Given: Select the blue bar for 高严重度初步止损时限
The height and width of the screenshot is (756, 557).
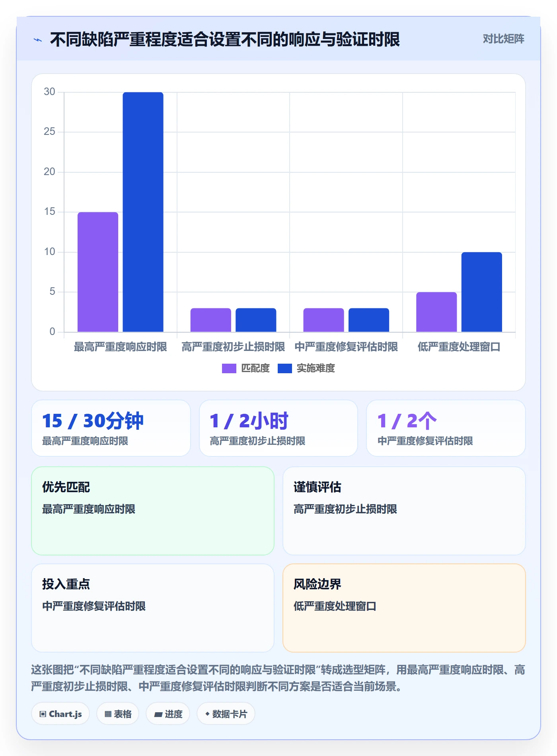Looking at the screenshot, I should pyautogui.click(x=256, y=320).
